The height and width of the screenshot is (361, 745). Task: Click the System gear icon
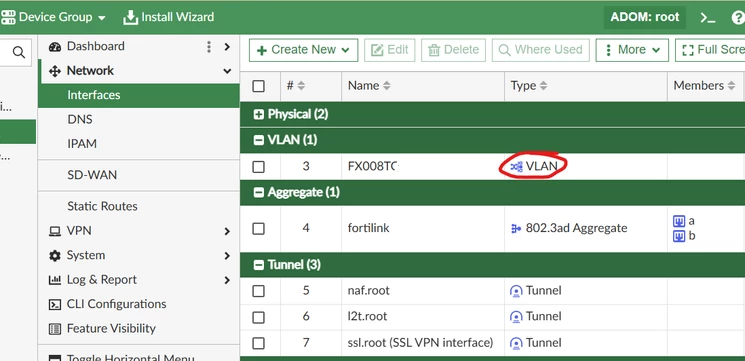(x=55, y=256)
